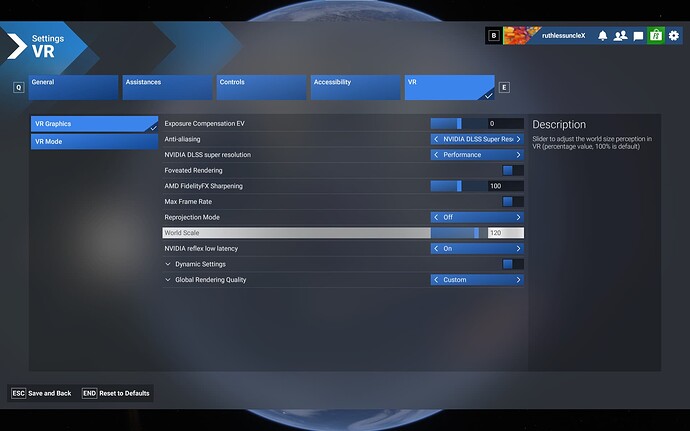Click right arrow on Anti-aliasing option
690x431 pixels.
pyautogui.click(x=518, y=139)
